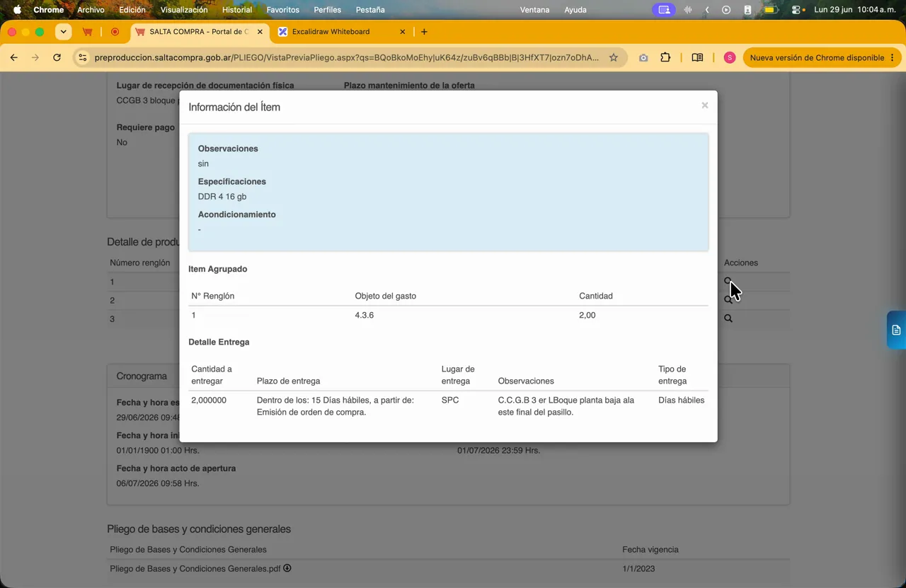Open a new browser tab
This screenshot has width=906, height=588.
424,32
